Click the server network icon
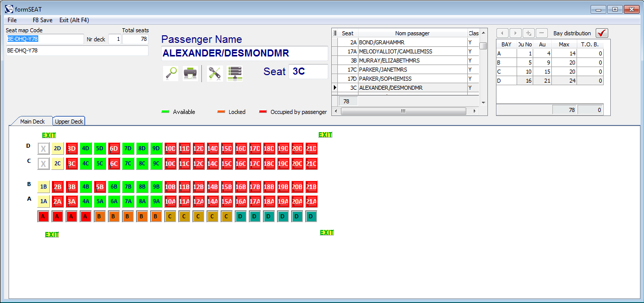 235,73
